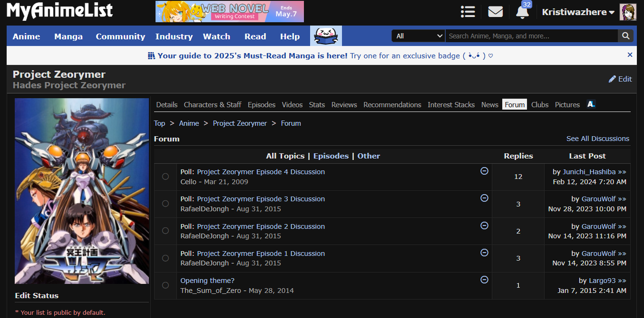This screenshot has height=318, width=644.
Task: Click the ignore icon for Episode 4 Discussion
Action: (485, 171)
